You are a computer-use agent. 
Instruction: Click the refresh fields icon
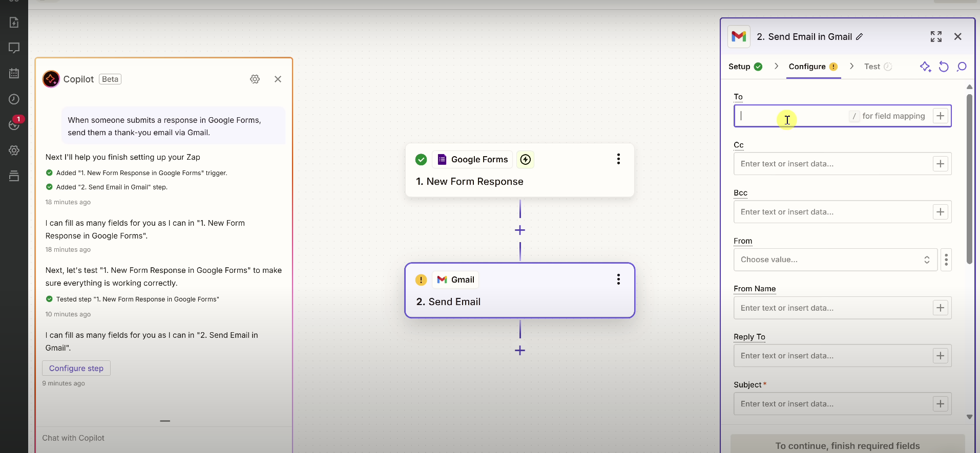coord(944,67)
